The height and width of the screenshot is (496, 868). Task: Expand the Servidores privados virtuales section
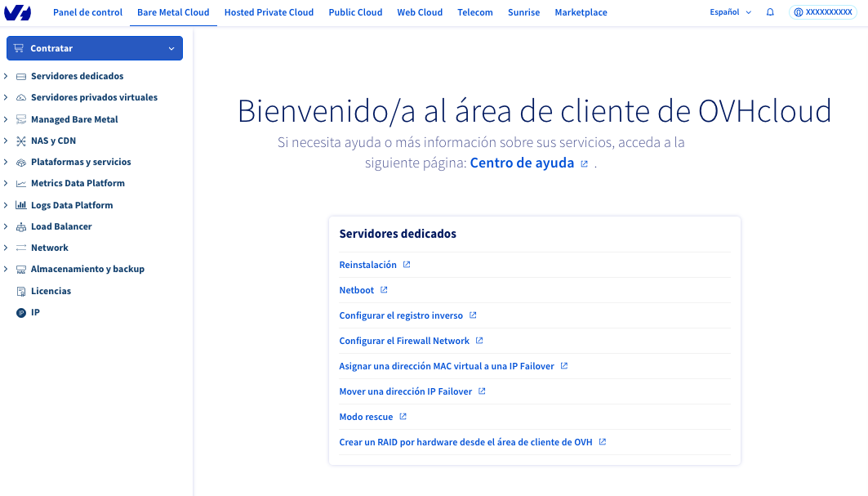click(6, 96)
